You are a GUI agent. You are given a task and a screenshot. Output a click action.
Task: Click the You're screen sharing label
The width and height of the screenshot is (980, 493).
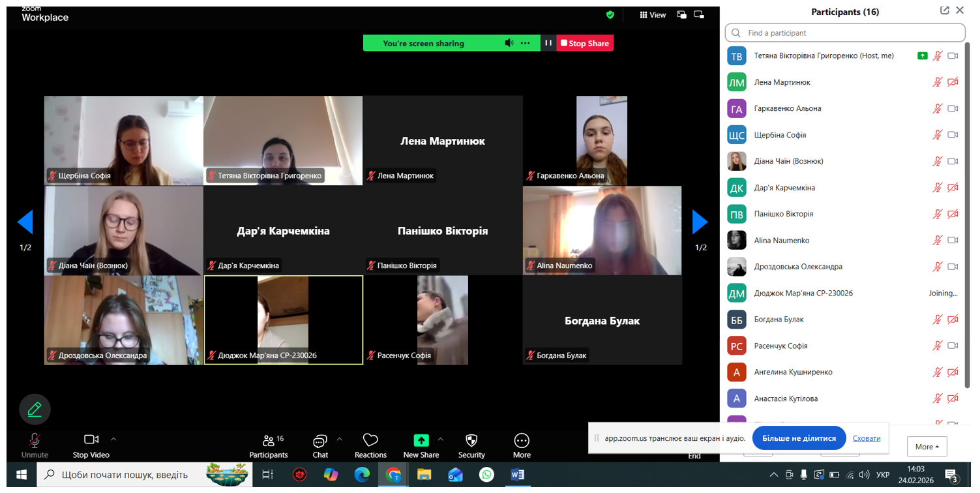coord(424,43)
